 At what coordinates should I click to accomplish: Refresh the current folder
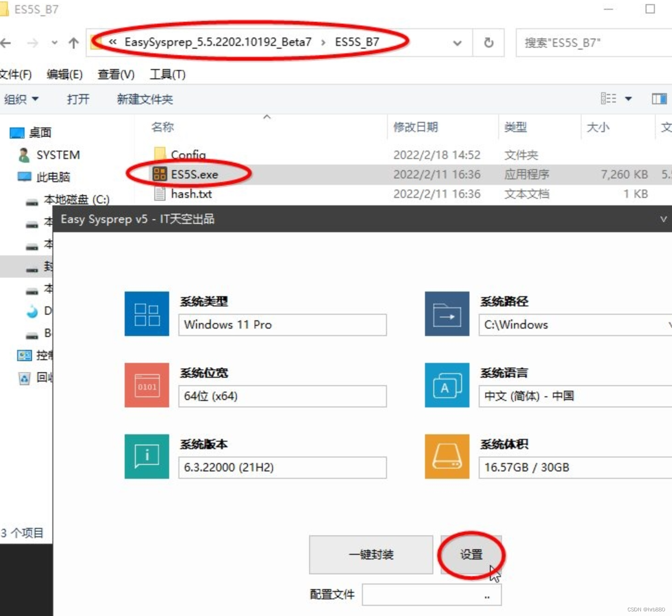click(x=488, y=43)
